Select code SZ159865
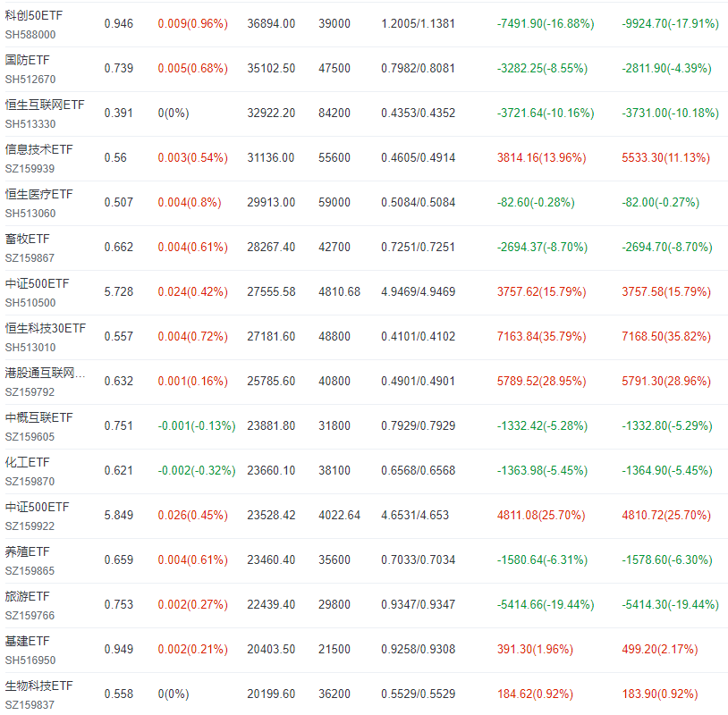 pyautogui.click(x=30, y=571)
